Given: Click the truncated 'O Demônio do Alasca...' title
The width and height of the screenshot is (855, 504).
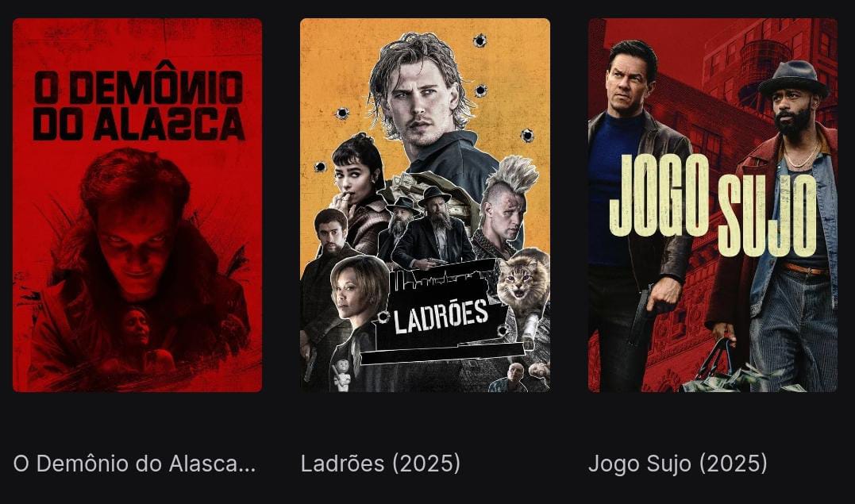Looking at the screenshot, I should (x=134, y=464).
